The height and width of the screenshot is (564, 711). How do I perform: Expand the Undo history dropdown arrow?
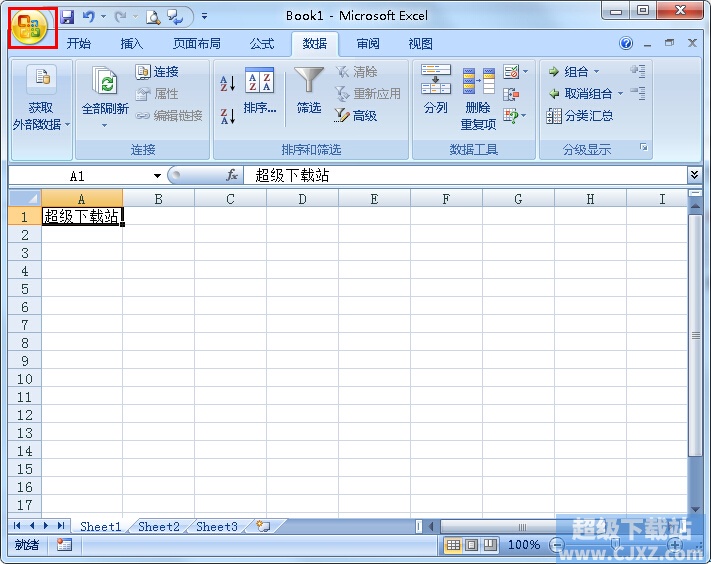103,17
